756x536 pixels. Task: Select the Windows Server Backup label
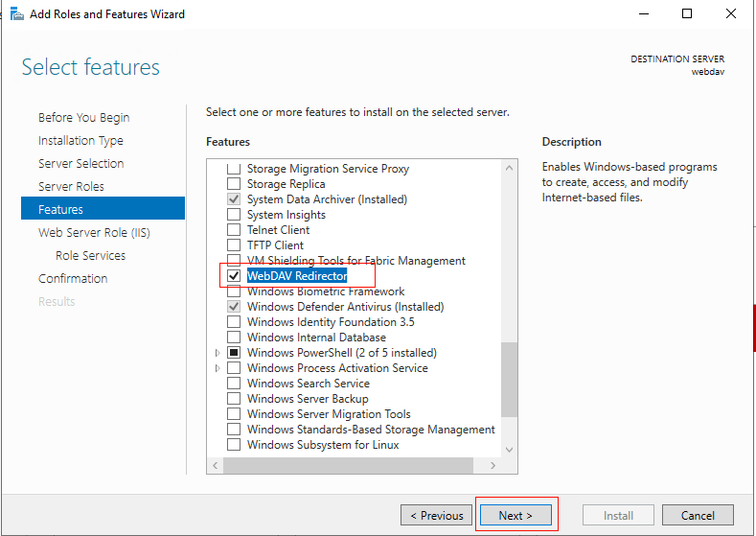click(x=308, y=399)
